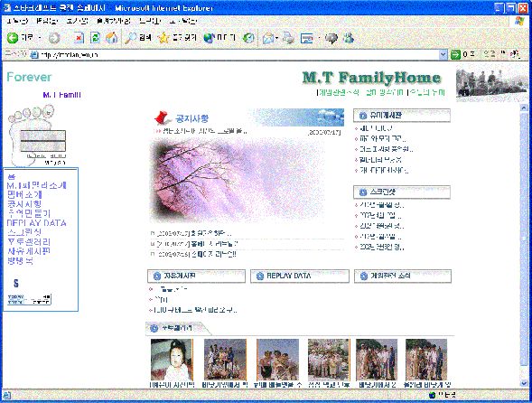Expand the address bar dropdown arrow

[443, 54]
